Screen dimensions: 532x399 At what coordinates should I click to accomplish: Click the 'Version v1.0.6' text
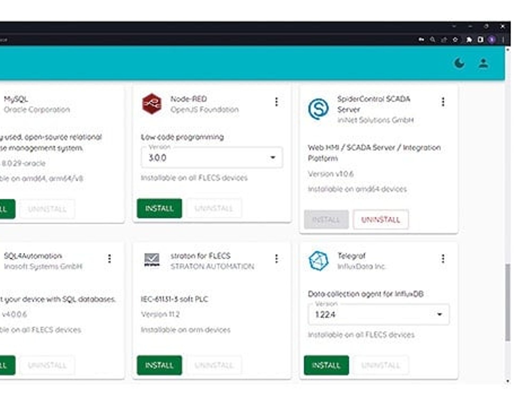331,174
